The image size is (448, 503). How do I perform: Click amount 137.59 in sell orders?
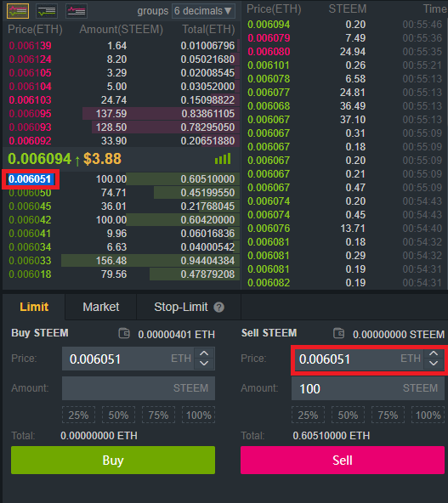pyautogui.click(x=111, y=114)
